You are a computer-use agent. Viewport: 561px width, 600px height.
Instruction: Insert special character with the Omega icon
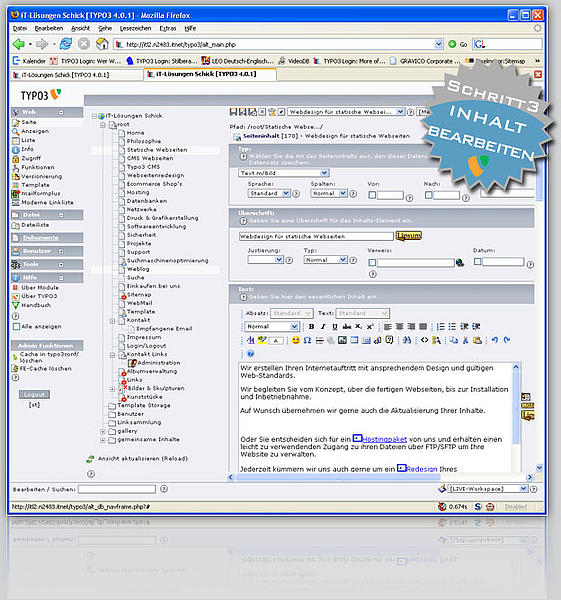click(x=307, y=340)
